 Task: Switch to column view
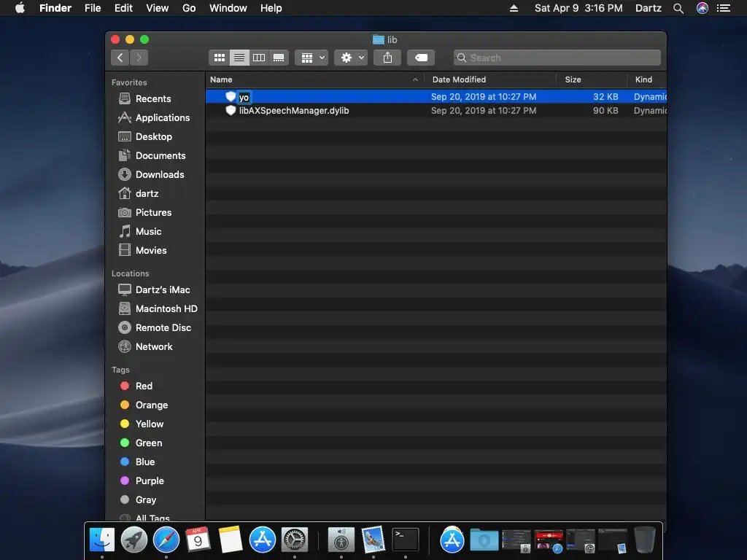[x=259, y=58]
